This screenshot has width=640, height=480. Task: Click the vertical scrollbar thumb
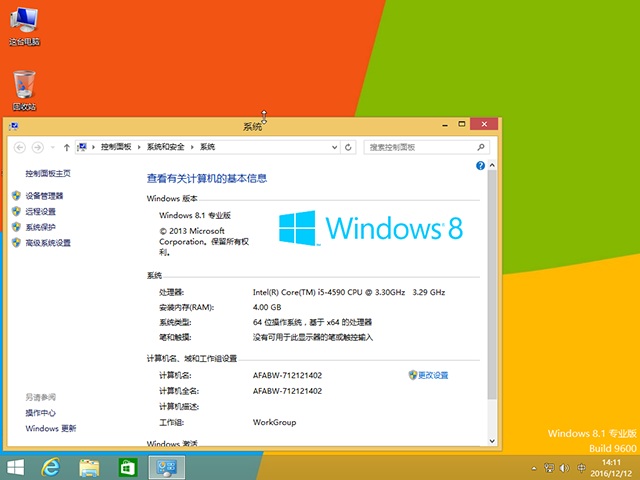pyautogui.click(x=492, y=284)
